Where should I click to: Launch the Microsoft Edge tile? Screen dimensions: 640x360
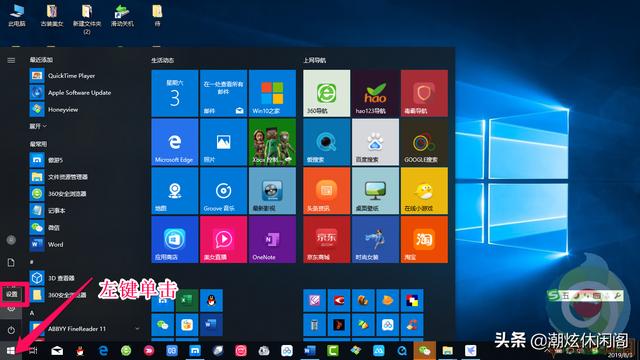tap(175, 142)
